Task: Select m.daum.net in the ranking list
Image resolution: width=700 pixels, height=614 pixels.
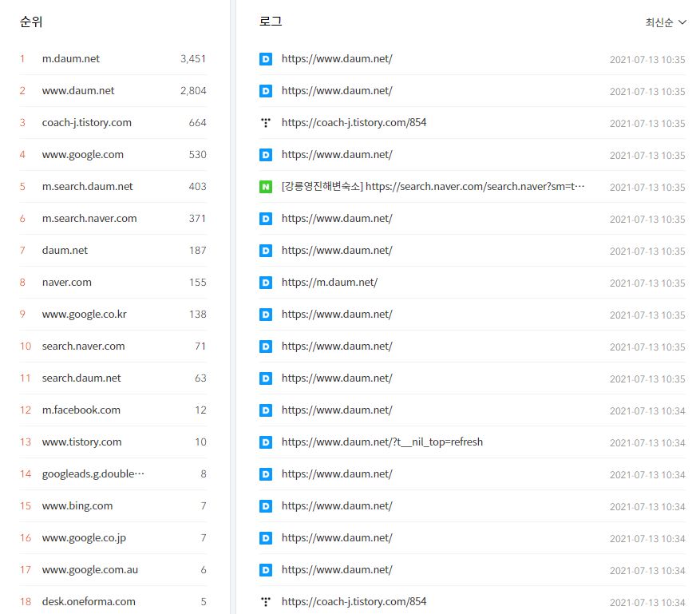Action: 71,59
